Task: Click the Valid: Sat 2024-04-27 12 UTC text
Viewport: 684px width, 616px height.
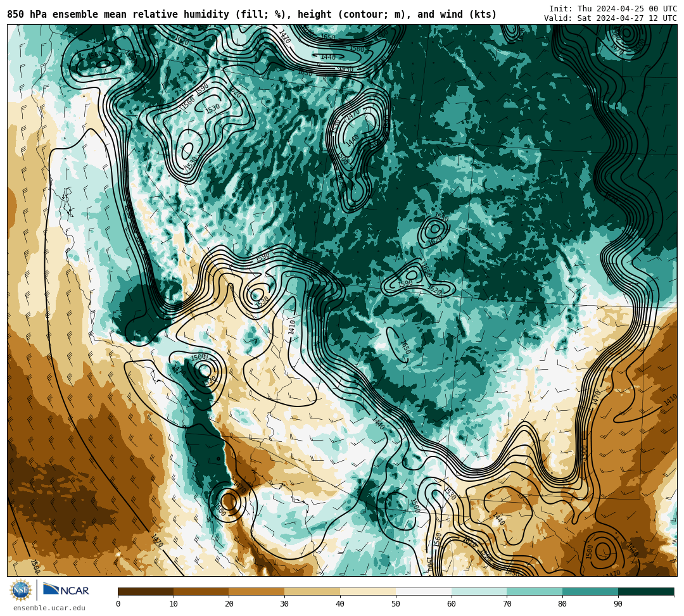Action: [611, 18]
